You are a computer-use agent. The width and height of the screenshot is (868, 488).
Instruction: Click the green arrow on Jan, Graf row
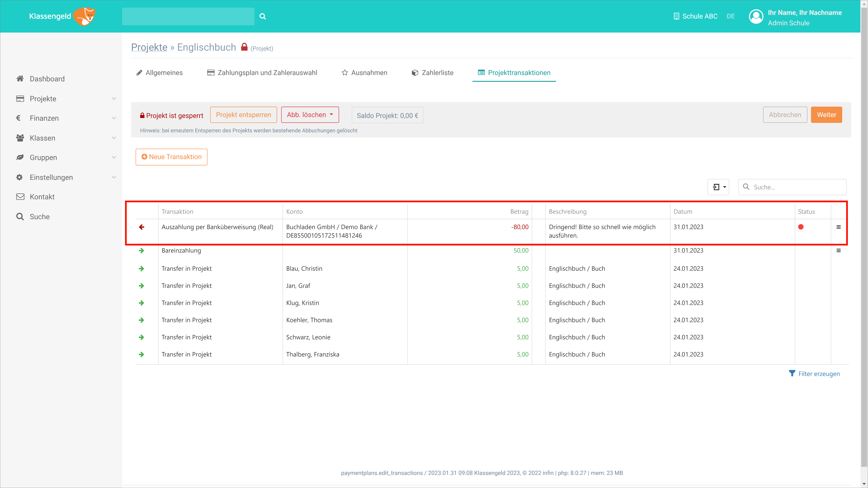pos(142,286)
